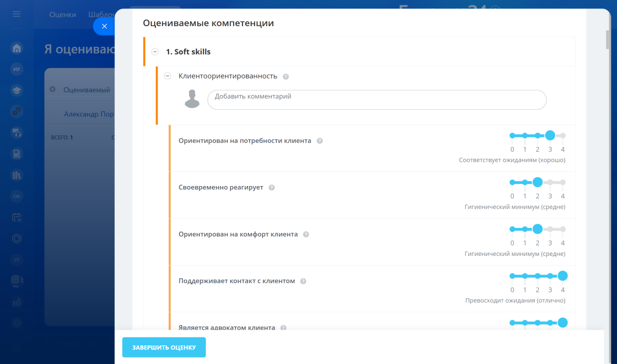Open the graduation cap training icon
The width and height of the screenshot is (617, 364).
(x=17, y=90)
